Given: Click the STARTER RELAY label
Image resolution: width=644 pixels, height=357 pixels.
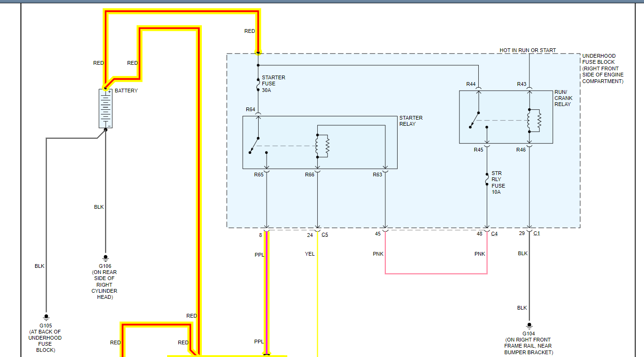Looking at the screenshot, I should (411, 121).
